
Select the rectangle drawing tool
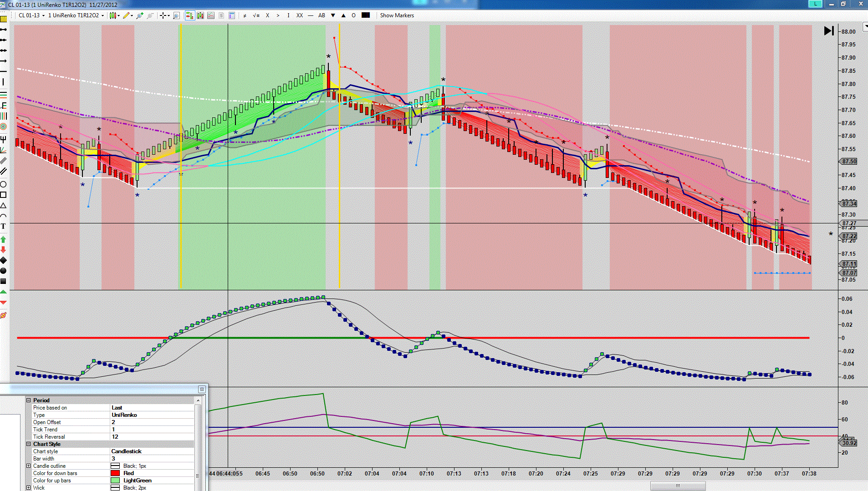(x=4, y=195)
